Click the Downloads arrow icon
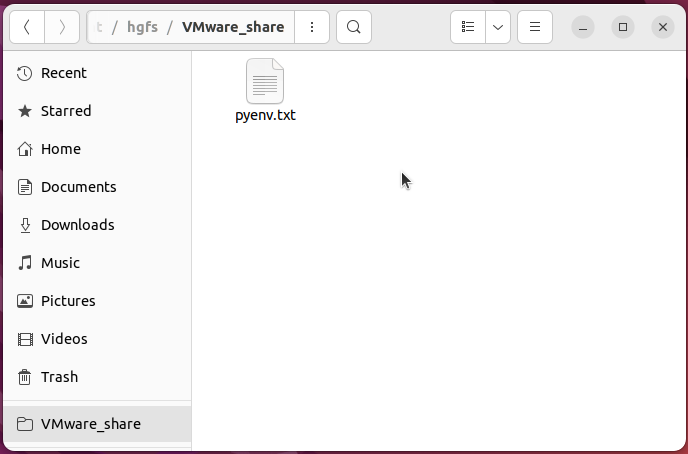Viewport: 688px width, 454px height. (25, 225)
